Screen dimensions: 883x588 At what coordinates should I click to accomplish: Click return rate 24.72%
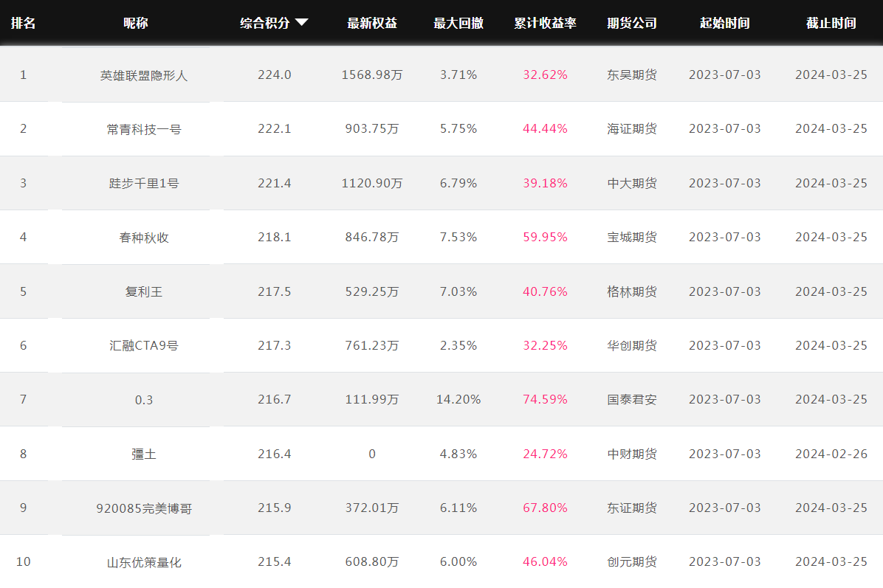545,454
